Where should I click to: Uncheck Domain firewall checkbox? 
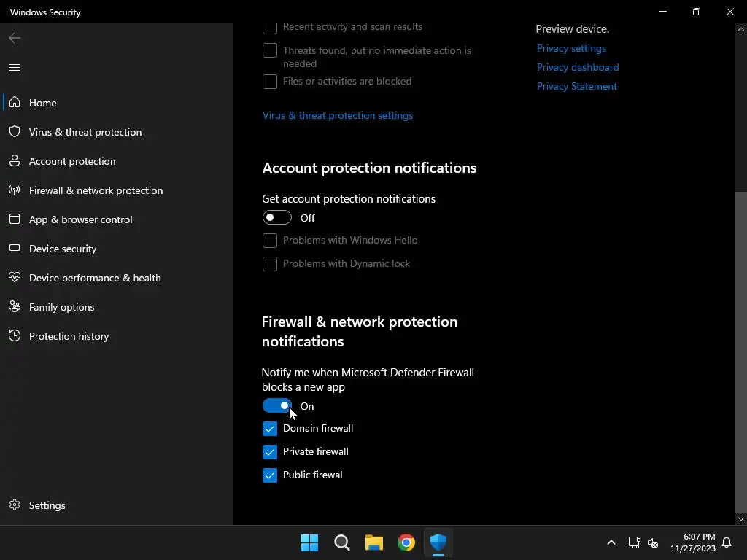click(x=270, y=429)
